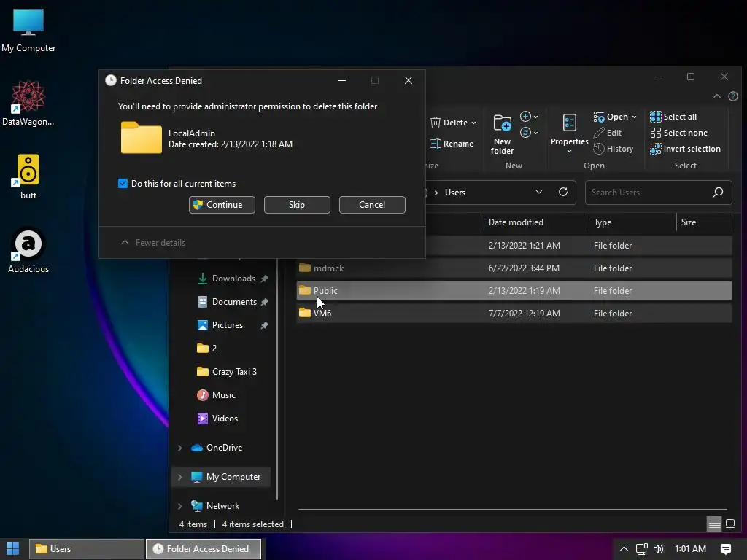
Task: Create a New folder from ribbon
Action: click(x=502, y=134)
